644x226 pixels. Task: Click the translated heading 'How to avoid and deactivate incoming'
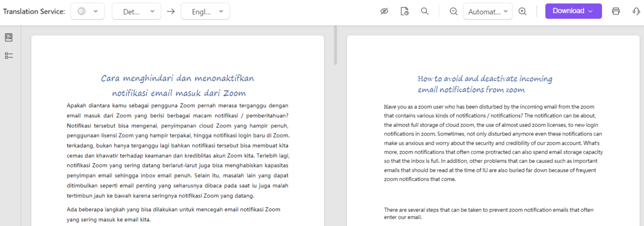485,79
